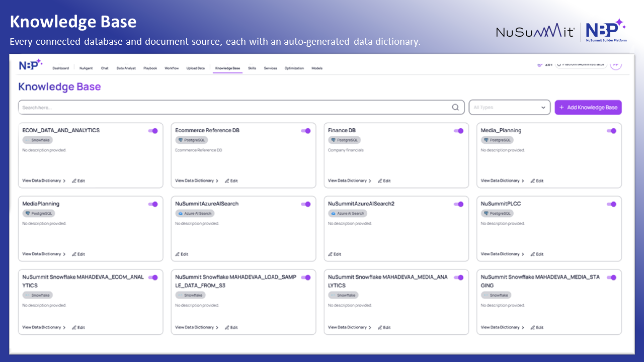The width and height of the screenshot is (644, 362).
Task: Switch off NuSummitAzureAISearch2 toggle
Action: [459, 204]
